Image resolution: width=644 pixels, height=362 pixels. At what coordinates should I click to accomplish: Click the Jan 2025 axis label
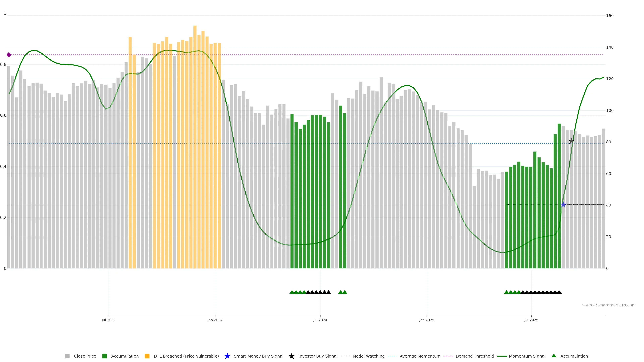[x=426, y=320]
